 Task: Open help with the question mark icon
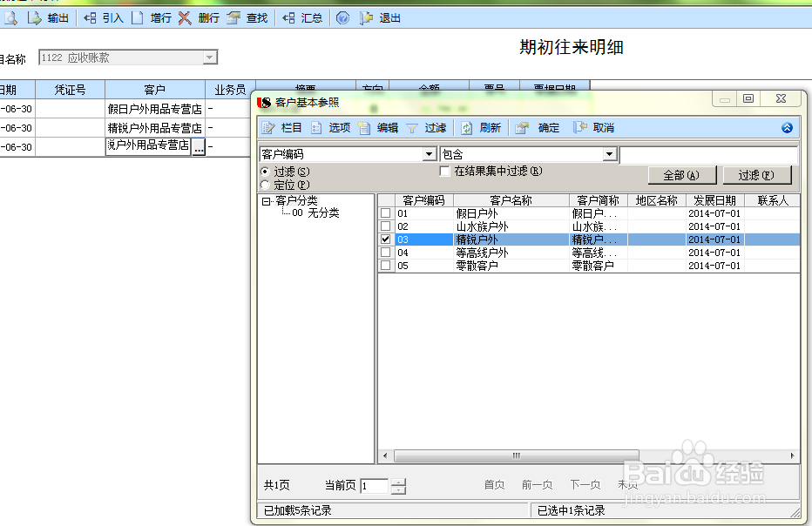[342, 18]
